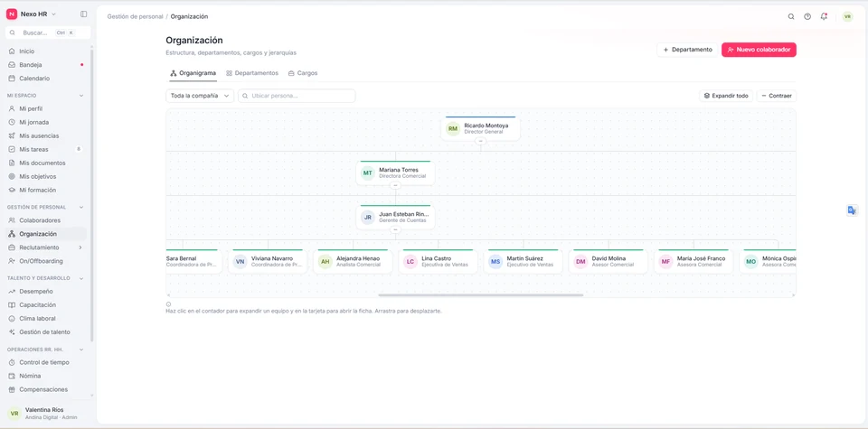Screen dimensions: 868x429
Task: Open Reclutamiento in the sidebar
Action: point(45,247)
